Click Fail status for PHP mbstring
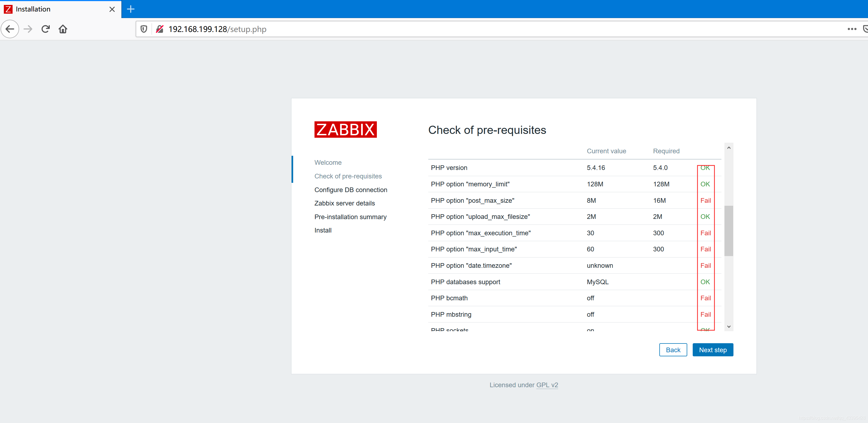 click(705, 315)
